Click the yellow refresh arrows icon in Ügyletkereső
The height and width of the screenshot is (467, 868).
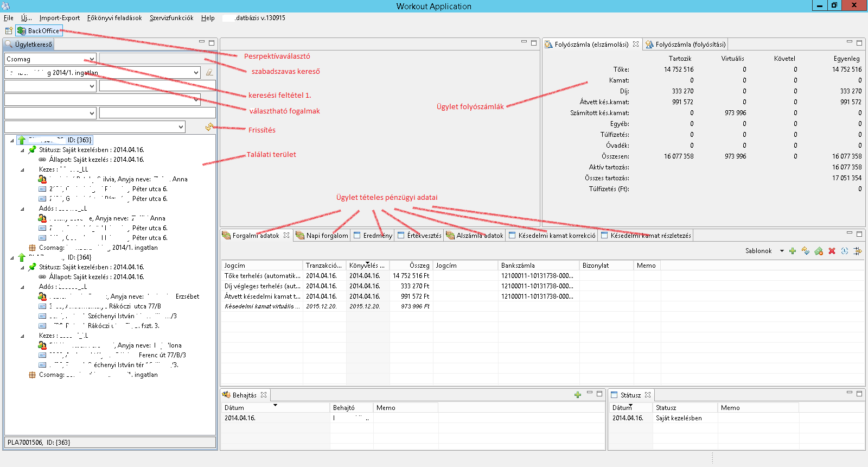tap(209, 127)
